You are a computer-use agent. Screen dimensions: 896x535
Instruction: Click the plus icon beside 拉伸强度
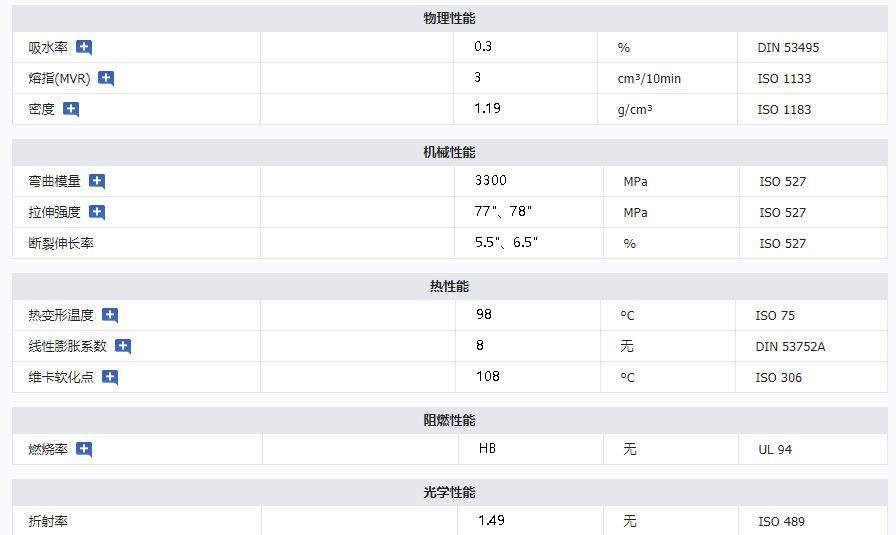pos(97,212)
